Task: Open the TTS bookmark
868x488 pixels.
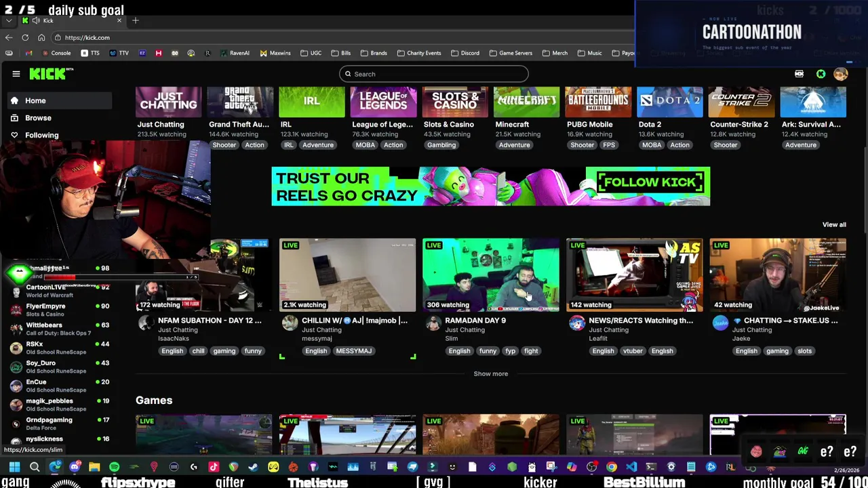Action: (90, 53)
